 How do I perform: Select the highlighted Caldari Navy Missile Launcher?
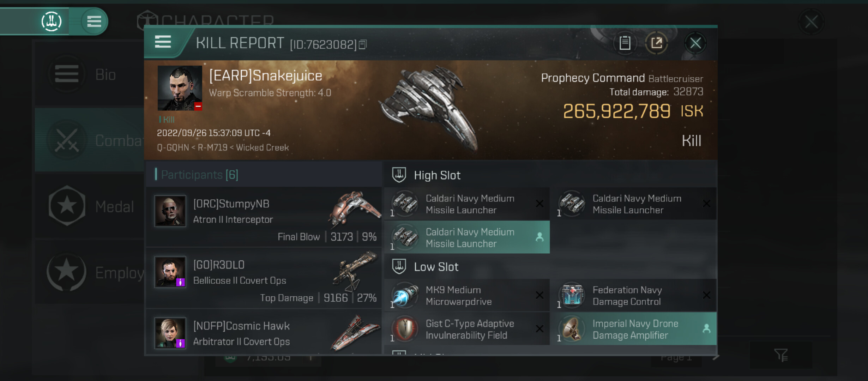click(x=466, y=237)
